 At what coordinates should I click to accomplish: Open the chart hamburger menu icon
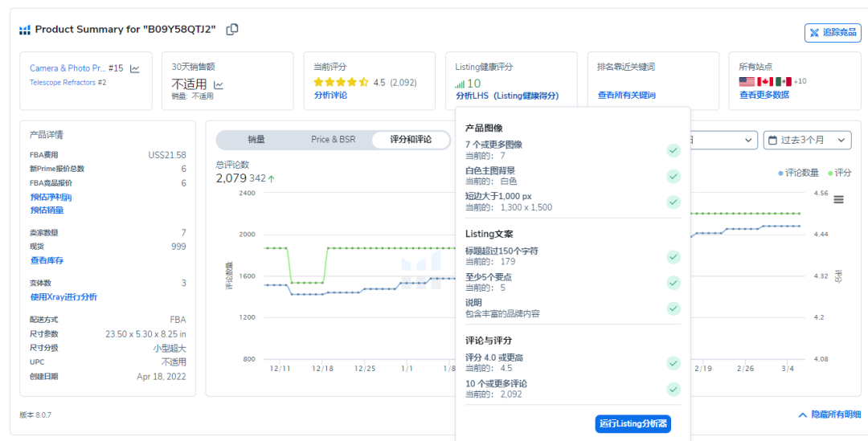tap(838, 199)
